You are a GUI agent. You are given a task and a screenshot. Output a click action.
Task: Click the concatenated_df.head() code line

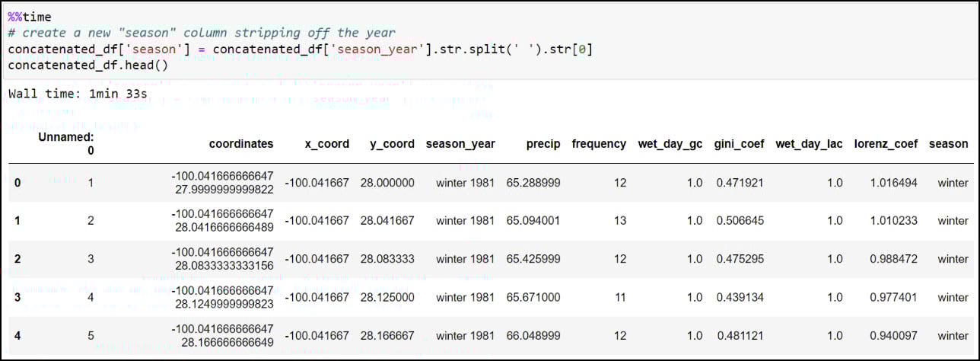pos(88,65)
